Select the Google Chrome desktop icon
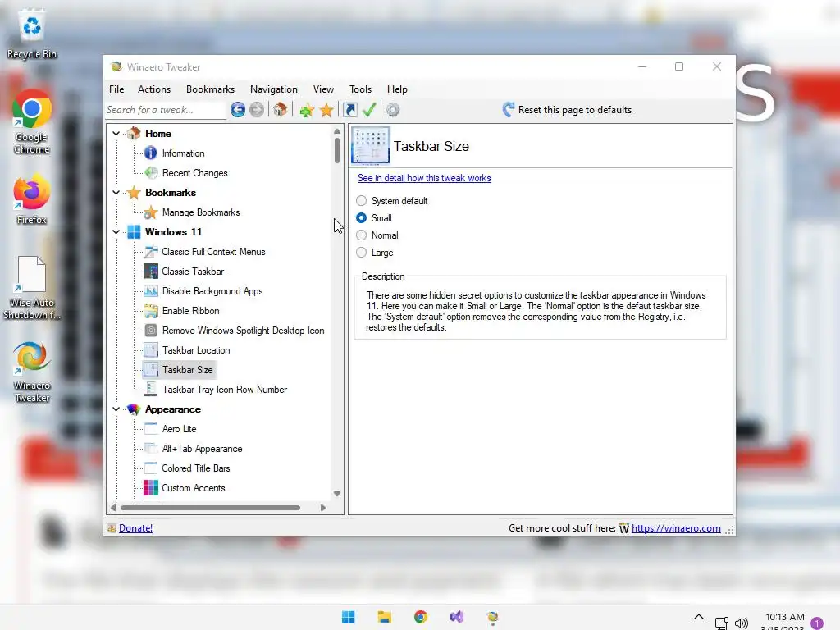Screen dimensions: 840x630 click(x=32, y=122)
